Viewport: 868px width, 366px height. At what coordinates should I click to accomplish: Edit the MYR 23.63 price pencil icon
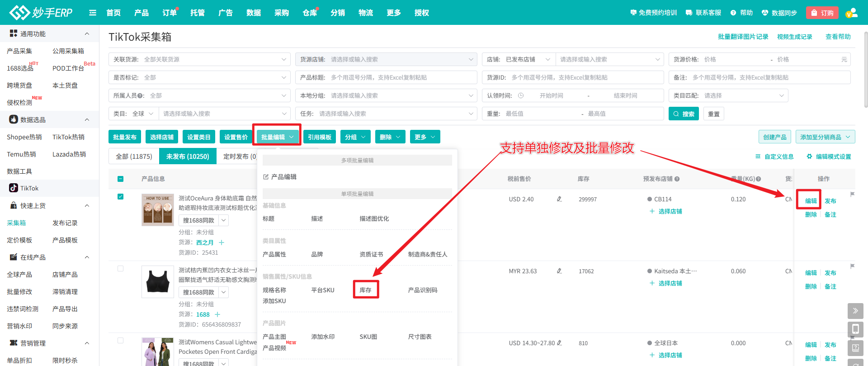(x=559, y=271)
